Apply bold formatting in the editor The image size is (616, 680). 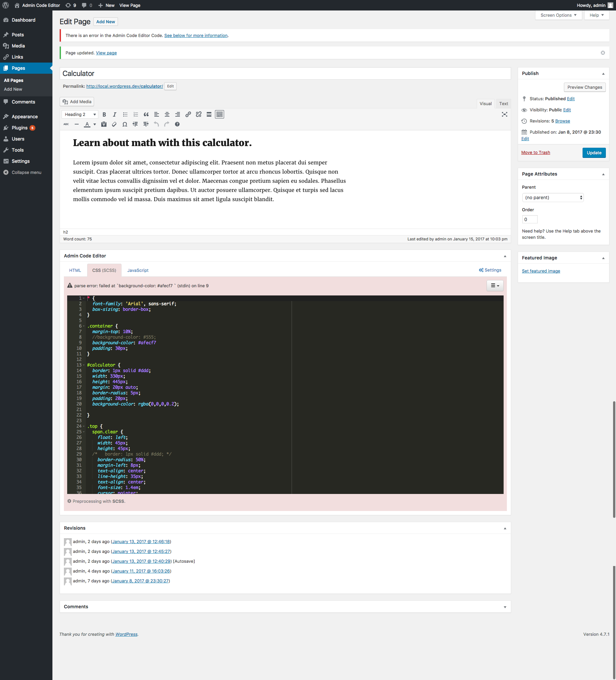tap(104, 114)
